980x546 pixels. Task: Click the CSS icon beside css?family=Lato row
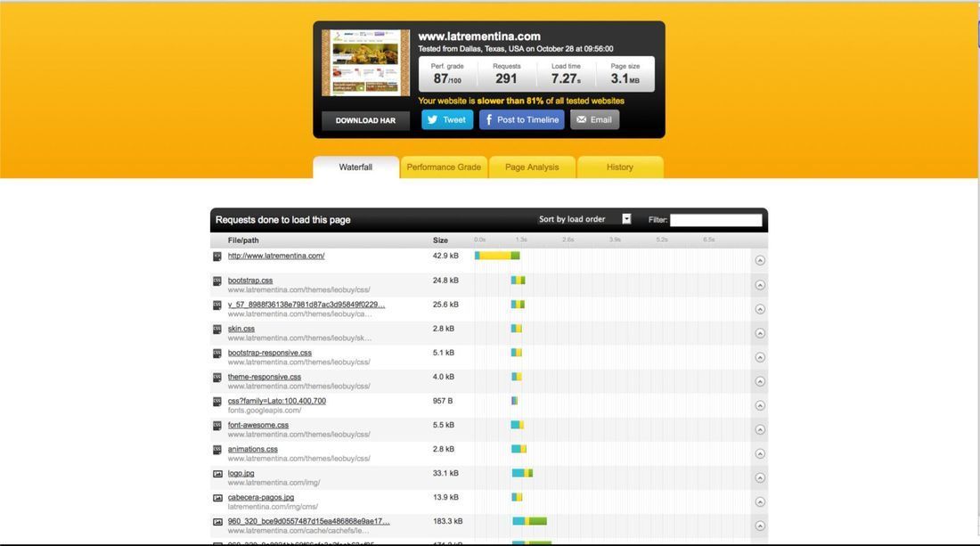[x=216, y=402]
